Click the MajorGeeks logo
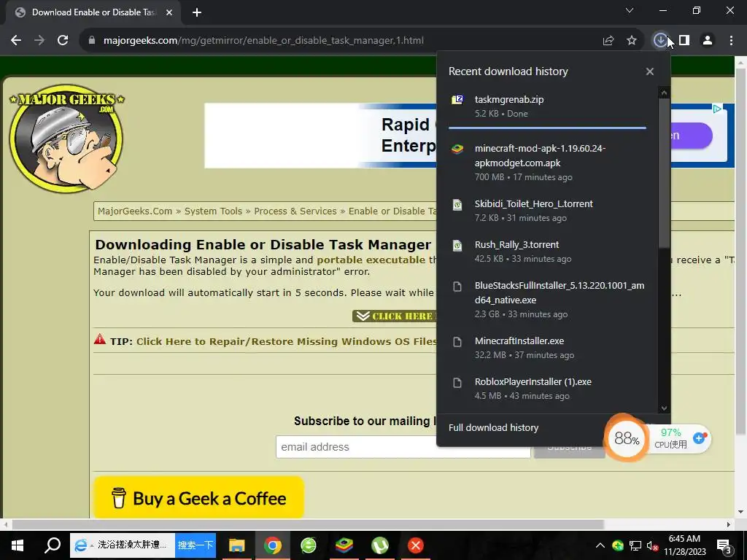This screenshot has height=560, width=747. point(66,138)
